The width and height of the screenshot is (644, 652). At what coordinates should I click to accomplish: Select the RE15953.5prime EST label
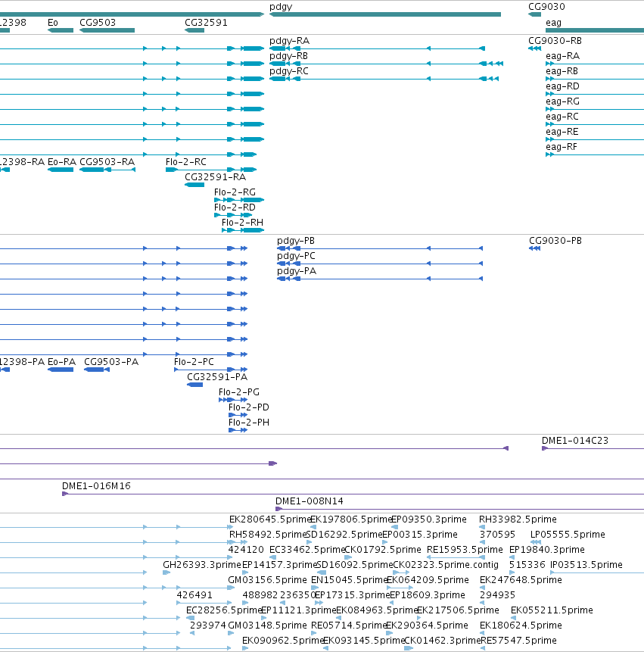(x=465, y=550)
